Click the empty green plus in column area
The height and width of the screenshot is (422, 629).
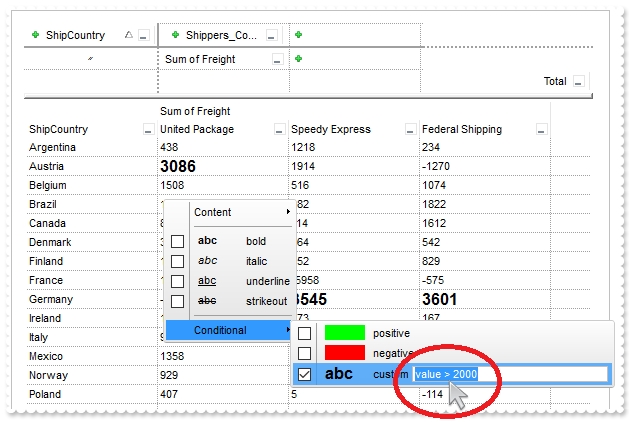point(299,35)
